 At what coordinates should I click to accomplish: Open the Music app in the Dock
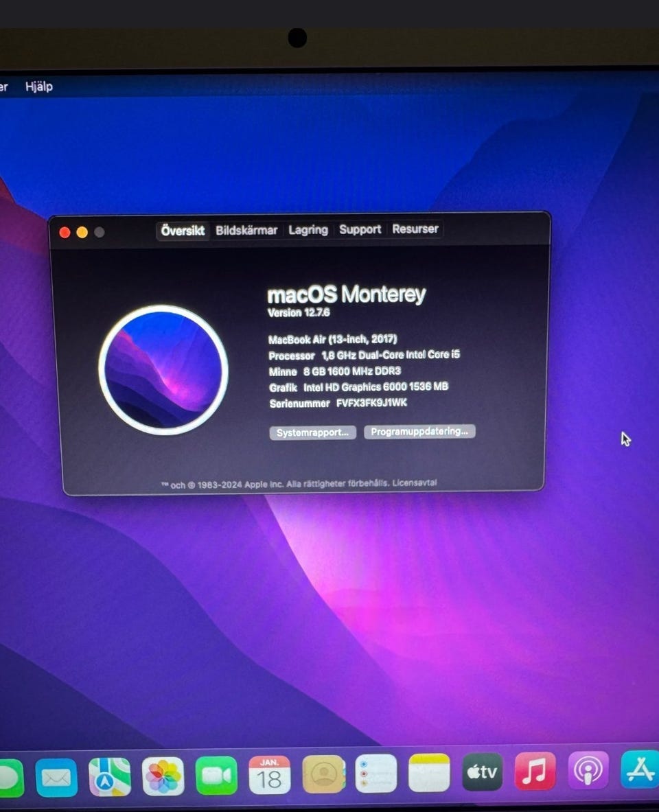(x=535, y=772)
